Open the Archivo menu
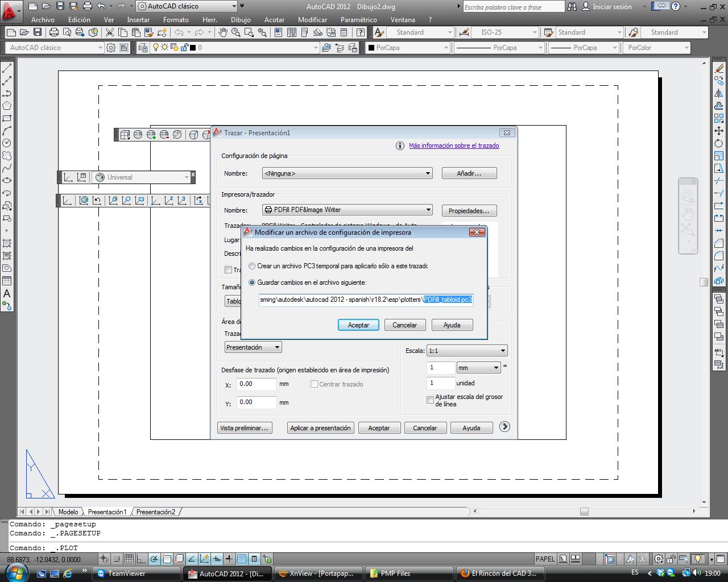The height and width of the screenshot is (582, 728). pos(43,19)
